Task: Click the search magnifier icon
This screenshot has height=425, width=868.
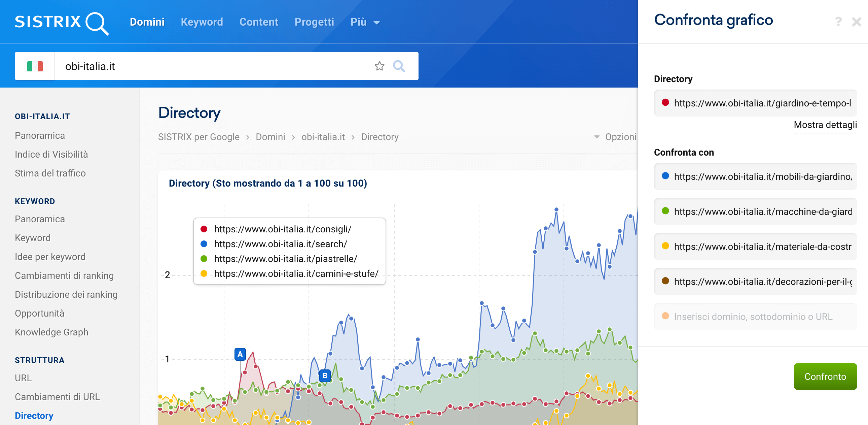Action: pyautogui.click(x=400, y=66)
